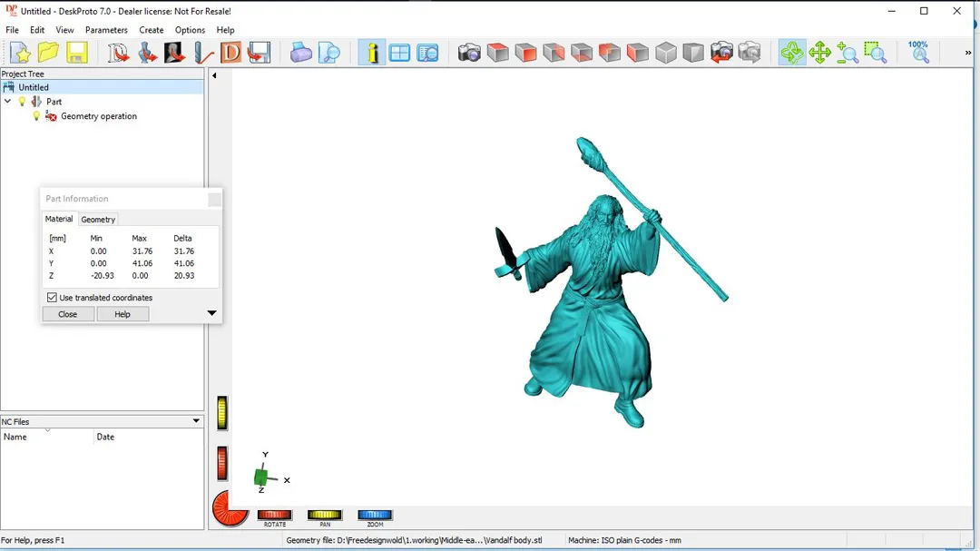980x551 pixels.
Task: Print using the printer toolbar icon
Action: (x=300, y=53)
